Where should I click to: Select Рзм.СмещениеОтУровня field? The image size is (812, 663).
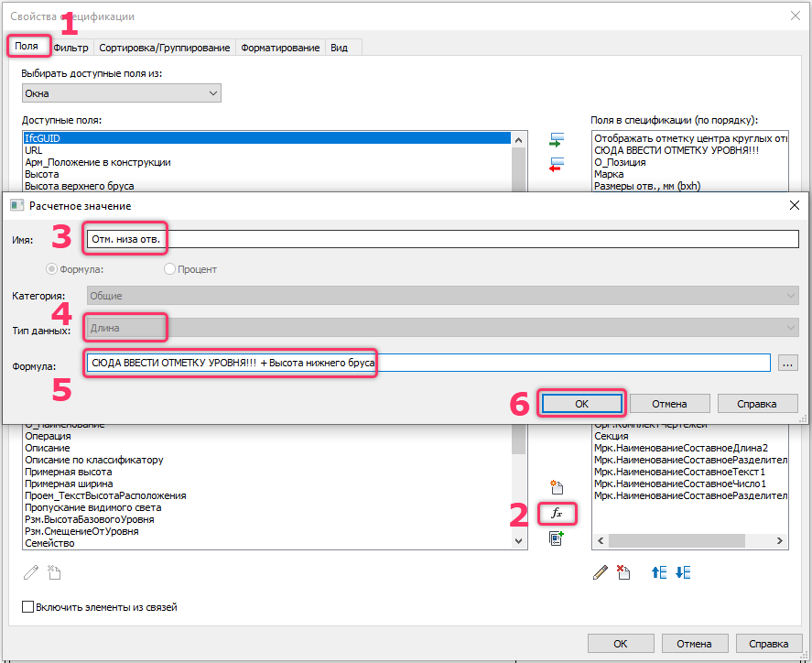[x=267, y=531]
